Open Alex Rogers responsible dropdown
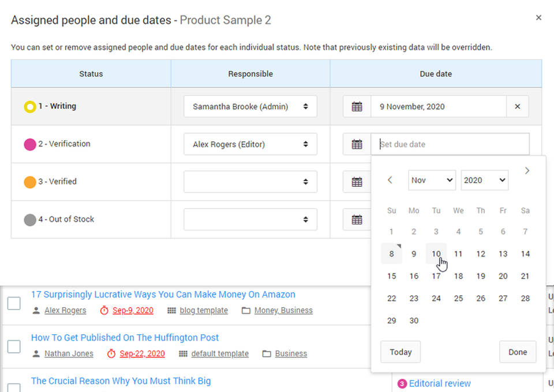 point(250,144)
